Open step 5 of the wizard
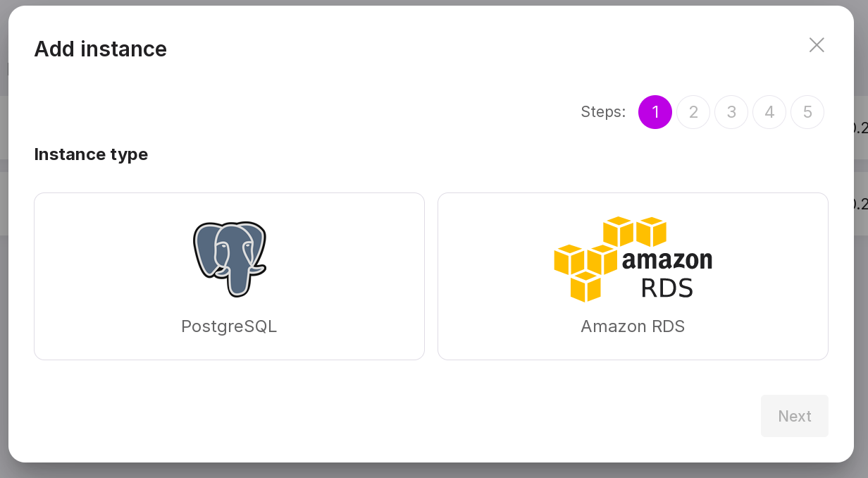Image resolution: width=868 pixels, height=478 pixels. (807, 112)
